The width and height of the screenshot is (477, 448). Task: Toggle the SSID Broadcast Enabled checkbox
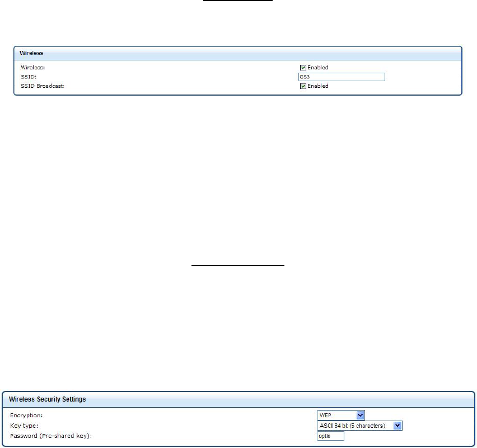tap(303, 86)
